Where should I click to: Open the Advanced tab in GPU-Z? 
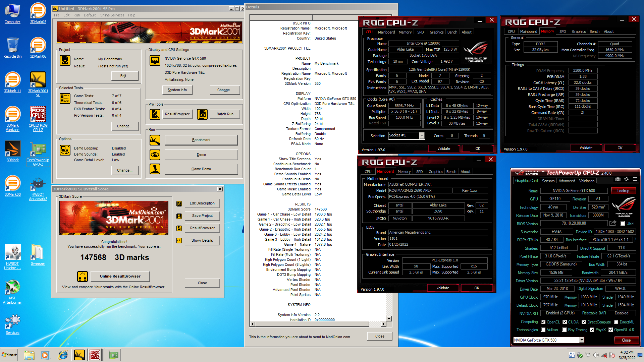(567, 181)
